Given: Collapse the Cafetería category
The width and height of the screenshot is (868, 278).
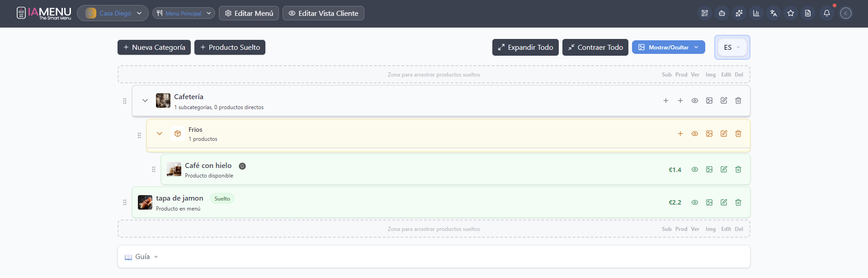Looking at the screenshot, I should (145, 101).
